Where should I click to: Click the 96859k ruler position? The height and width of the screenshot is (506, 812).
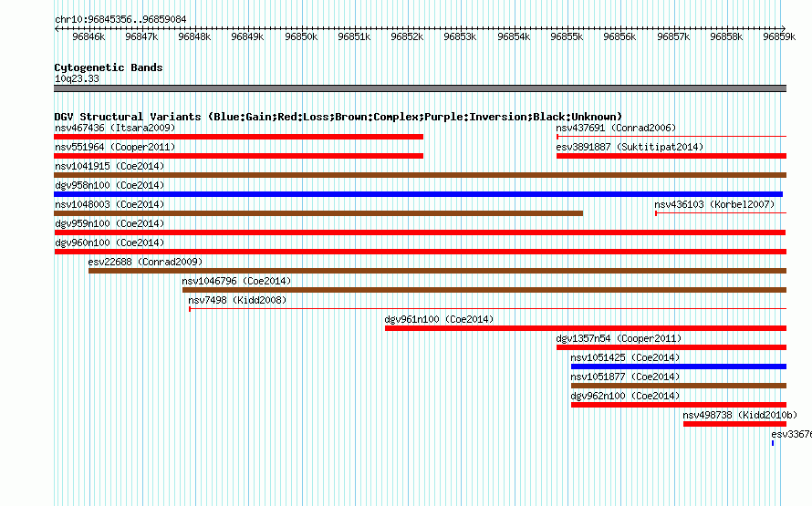click(x=779, y=36)
